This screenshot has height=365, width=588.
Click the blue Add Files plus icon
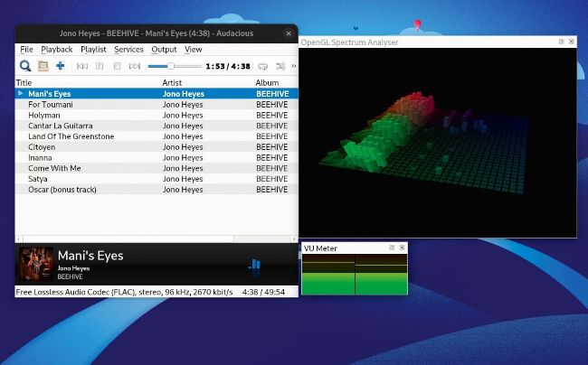coord(60,66)
